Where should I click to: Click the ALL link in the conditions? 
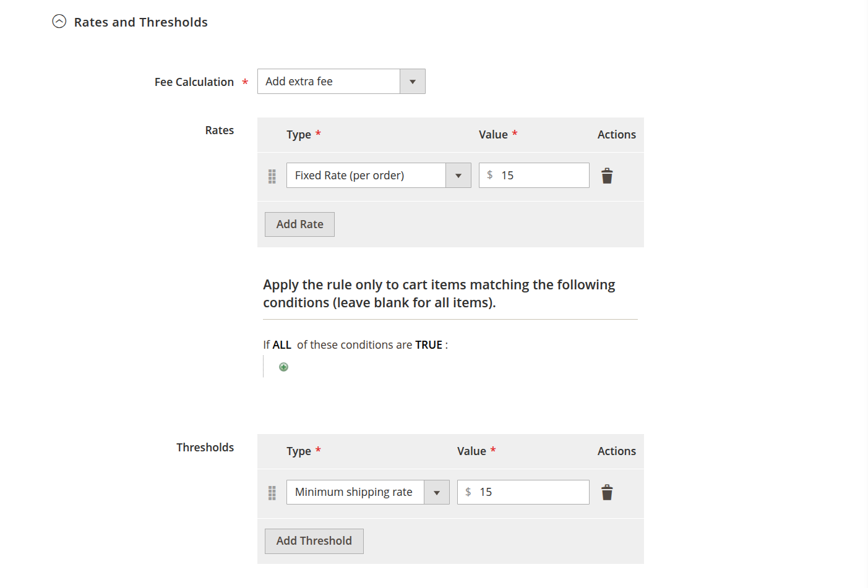coord(281,345)
